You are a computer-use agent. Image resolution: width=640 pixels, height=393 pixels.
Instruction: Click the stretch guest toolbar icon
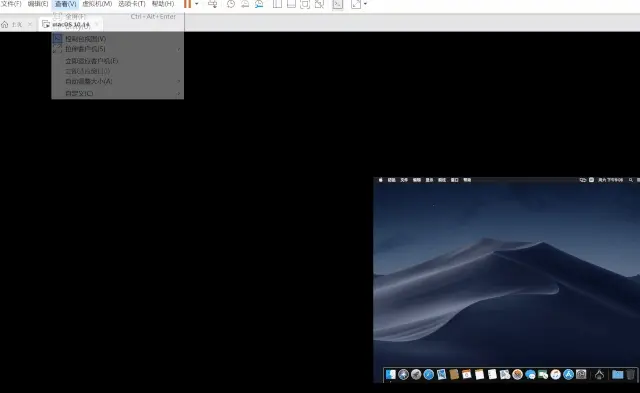point(356,4)
